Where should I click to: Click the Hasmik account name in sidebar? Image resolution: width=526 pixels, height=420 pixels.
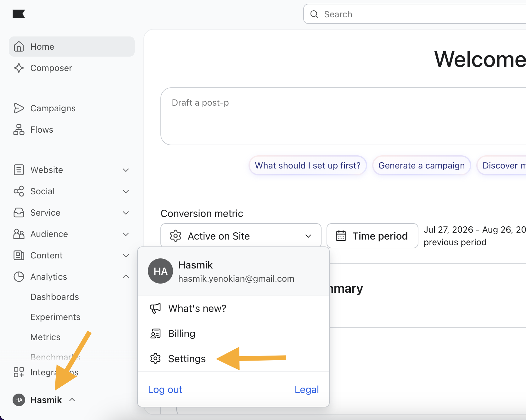point(46,400)
